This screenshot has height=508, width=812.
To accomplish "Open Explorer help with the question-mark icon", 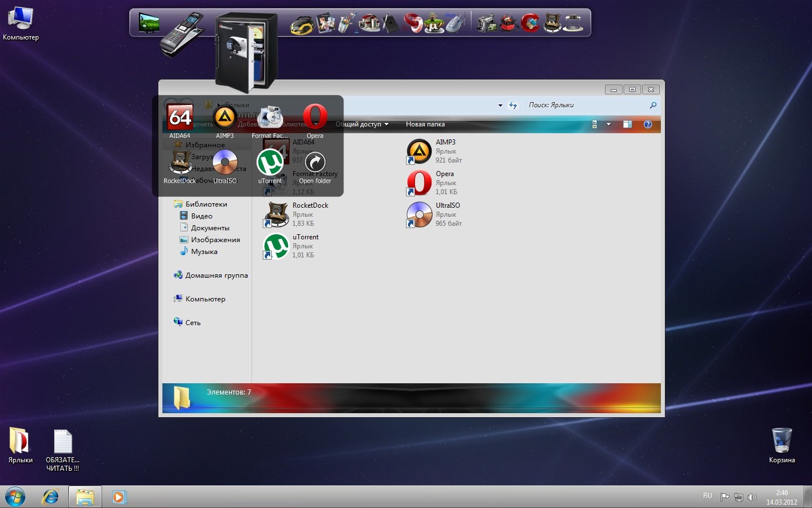I will (x=648, y=124).
